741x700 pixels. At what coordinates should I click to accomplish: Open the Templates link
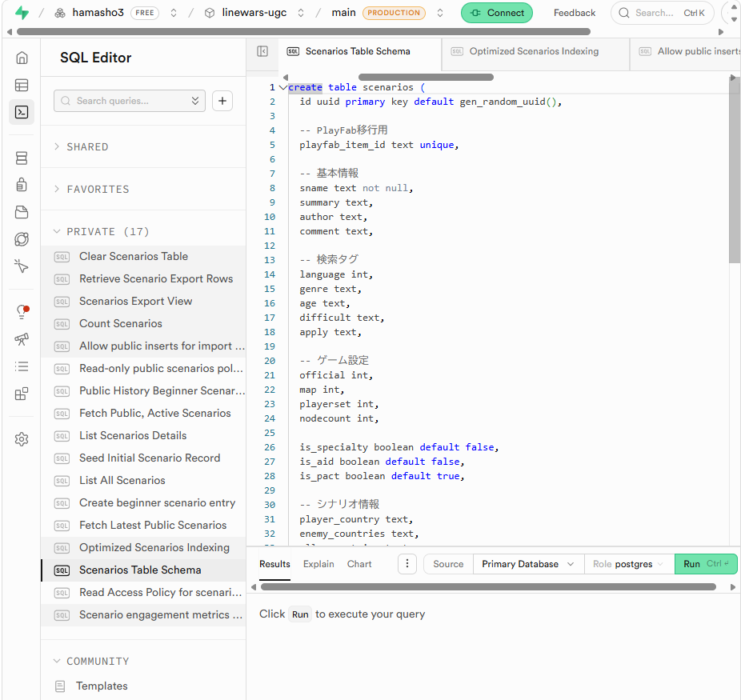[x=102, y=686]
